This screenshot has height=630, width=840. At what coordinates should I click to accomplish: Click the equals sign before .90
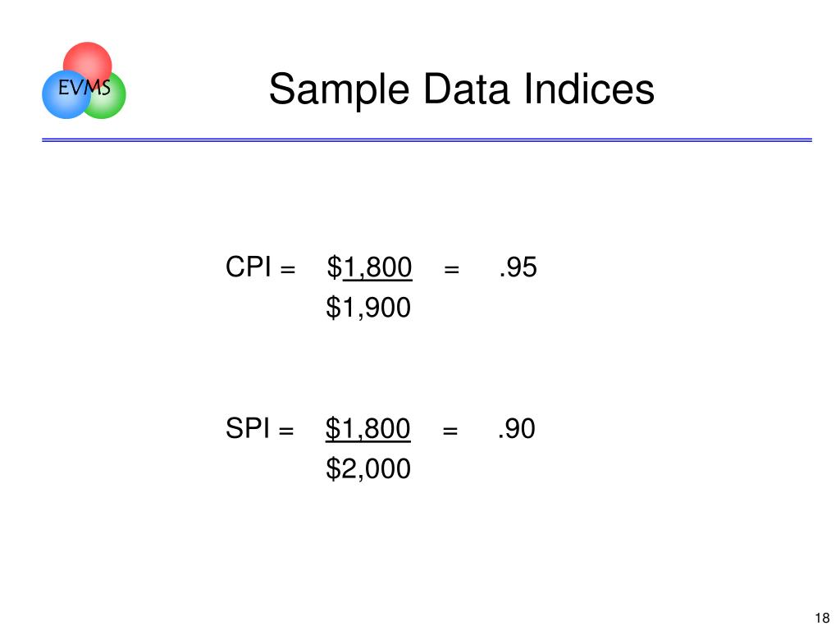(450, 431)
